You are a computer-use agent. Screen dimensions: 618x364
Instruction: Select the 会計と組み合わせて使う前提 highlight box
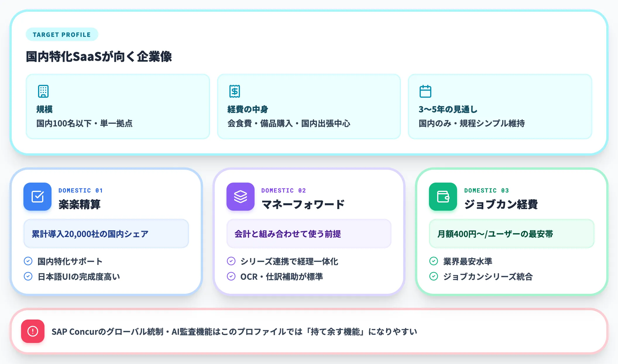pyautogui.click(x=309, y=233)
